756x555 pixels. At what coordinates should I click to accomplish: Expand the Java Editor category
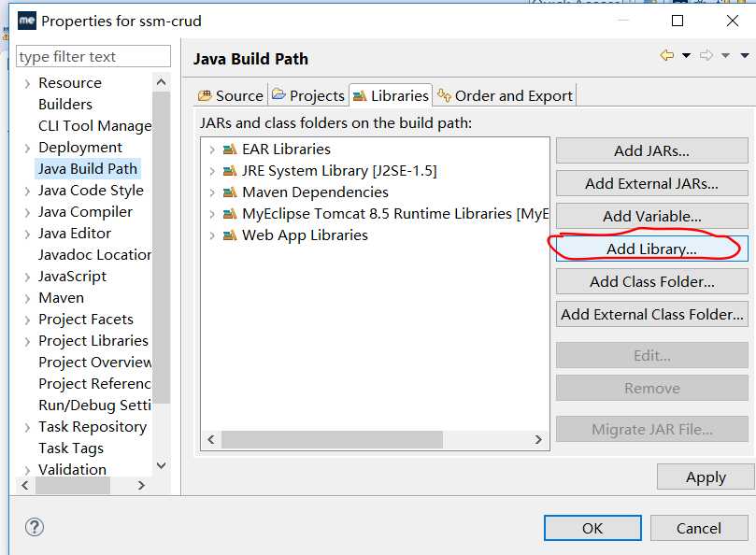27,234
